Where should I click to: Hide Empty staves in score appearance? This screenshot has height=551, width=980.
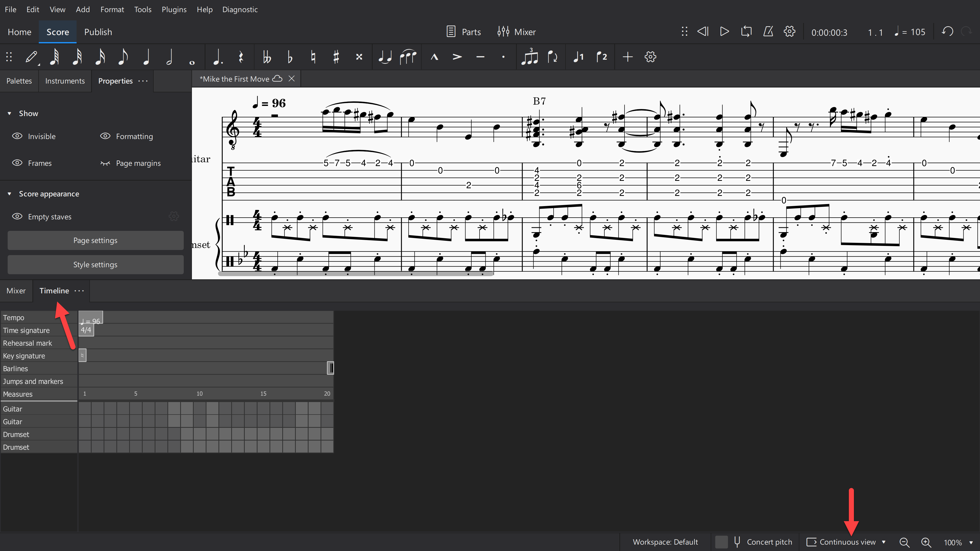point(17,216)
